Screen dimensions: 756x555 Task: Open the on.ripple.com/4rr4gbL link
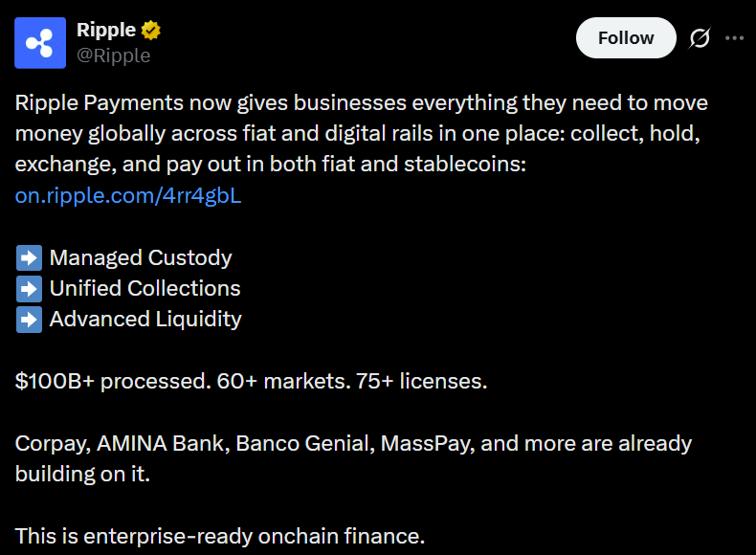coord(127,195)
